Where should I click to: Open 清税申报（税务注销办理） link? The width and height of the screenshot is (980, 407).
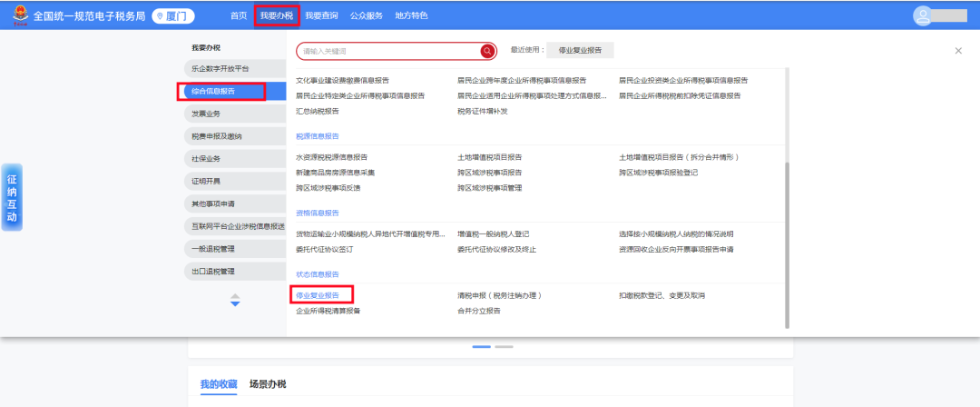[x=499, y=295]
